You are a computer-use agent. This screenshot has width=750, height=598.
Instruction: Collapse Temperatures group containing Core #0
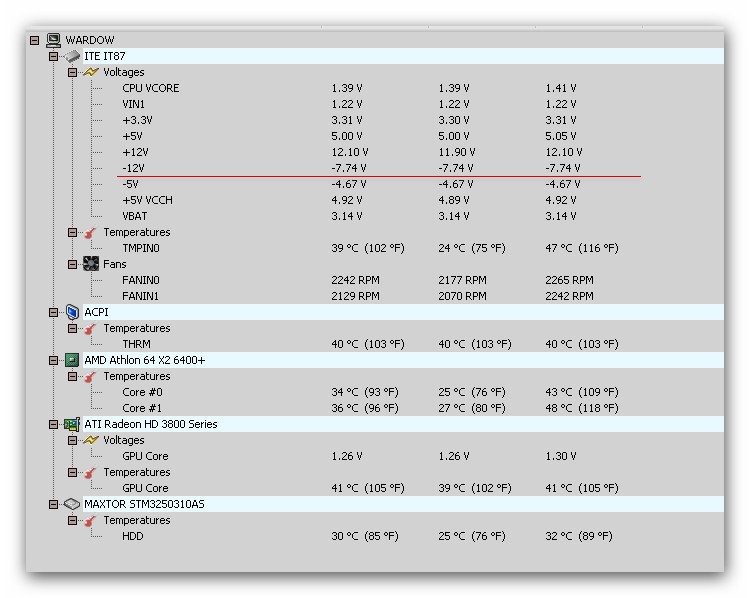click(x=72, y=377)
